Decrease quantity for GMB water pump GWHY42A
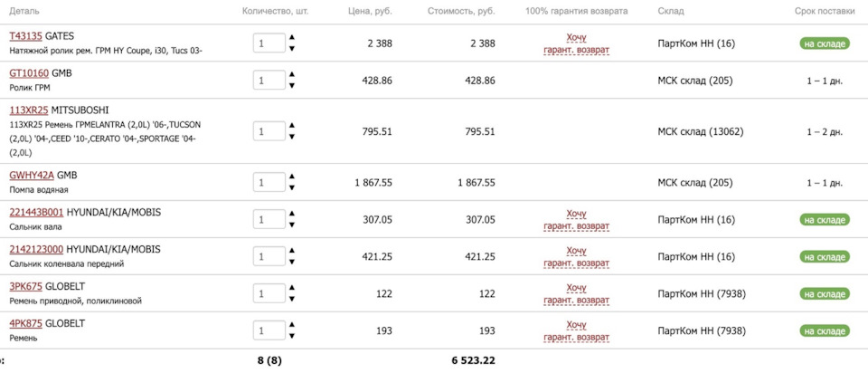This screenshot has width=868, height=373. click(x=292, y=188)
